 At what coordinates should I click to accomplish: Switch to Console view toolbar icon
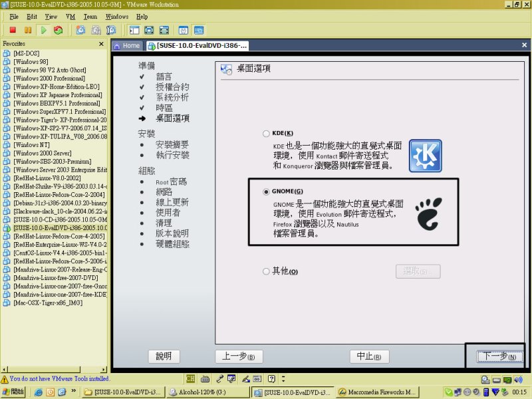tap(199, 30)
